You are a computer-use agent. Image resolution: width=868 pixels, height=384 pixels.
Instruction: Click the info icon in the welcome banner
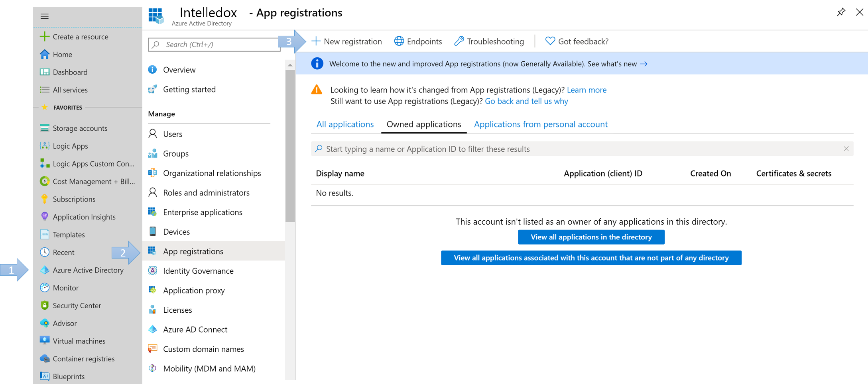tap(317, 64)
